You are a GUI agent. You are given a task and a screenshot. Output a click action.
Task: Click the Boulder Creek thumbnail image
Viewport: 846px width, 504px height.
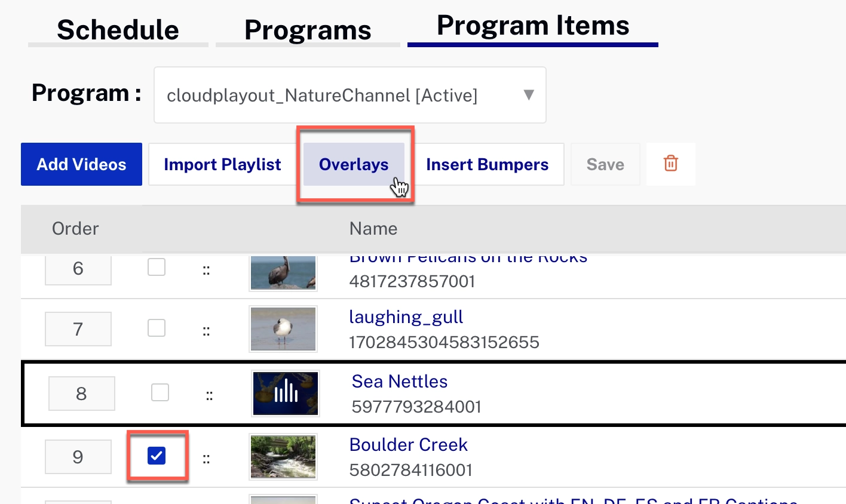click(283, 457)
